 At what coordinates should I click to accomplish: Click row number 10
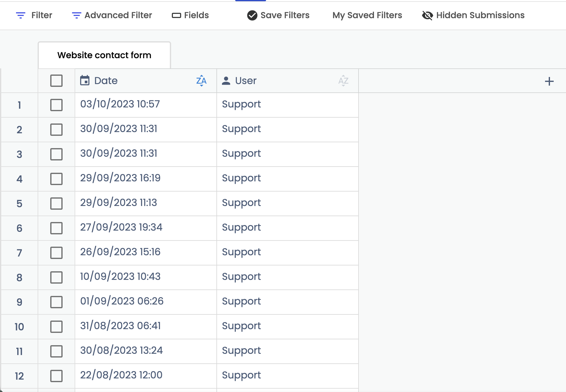tap(19, 327)
